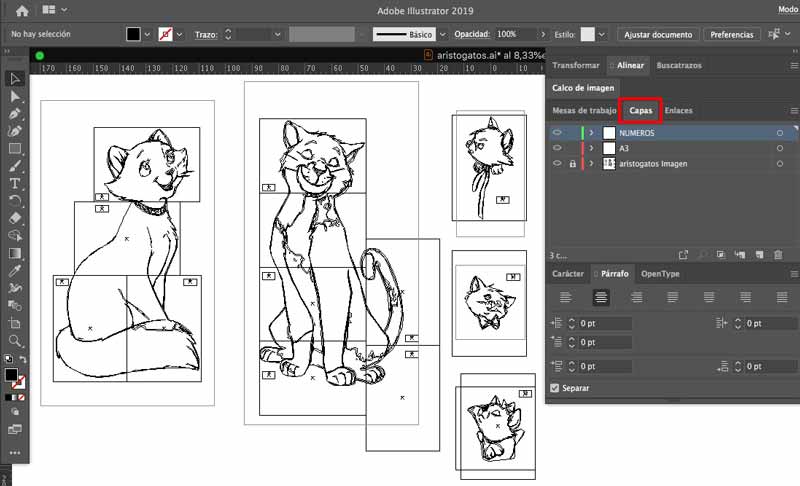Select center paragraph alignment
This screenshot has width=800, height=486.
pos(601,297)
